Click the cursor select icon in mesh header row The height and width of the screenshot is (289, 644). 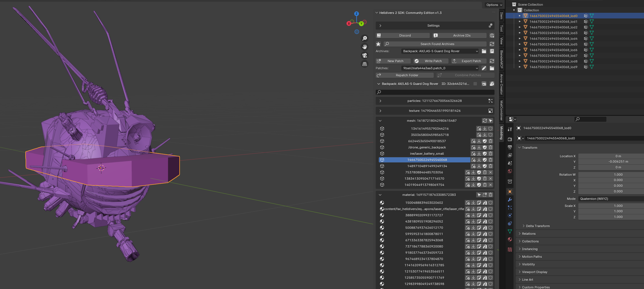491,121
